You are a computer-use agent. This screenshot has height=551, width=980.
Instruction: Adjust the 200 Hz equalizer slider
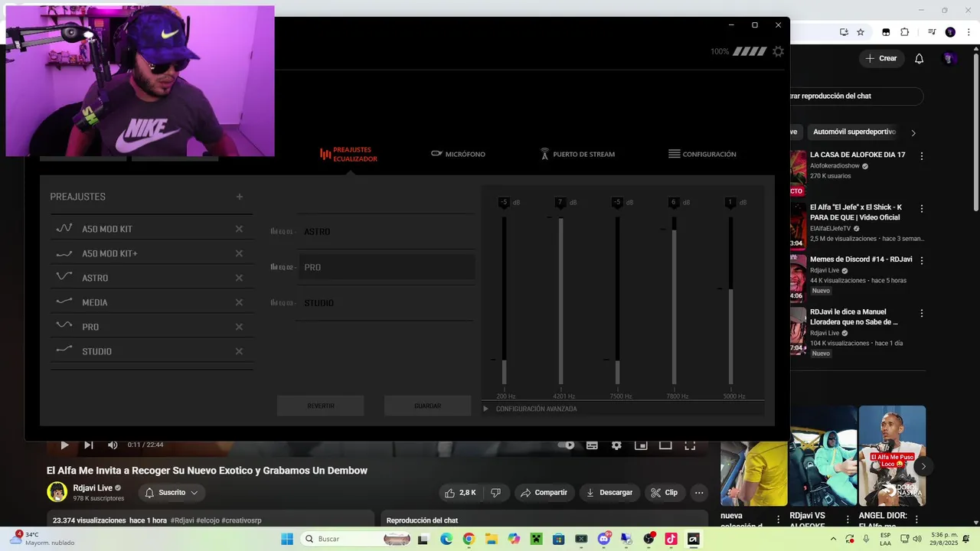[504, 300]
